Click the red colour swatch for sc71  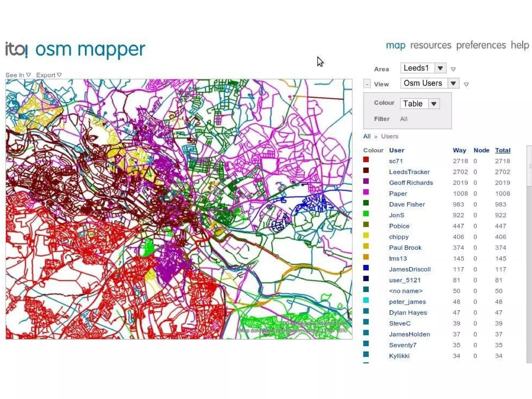[366, 160]
